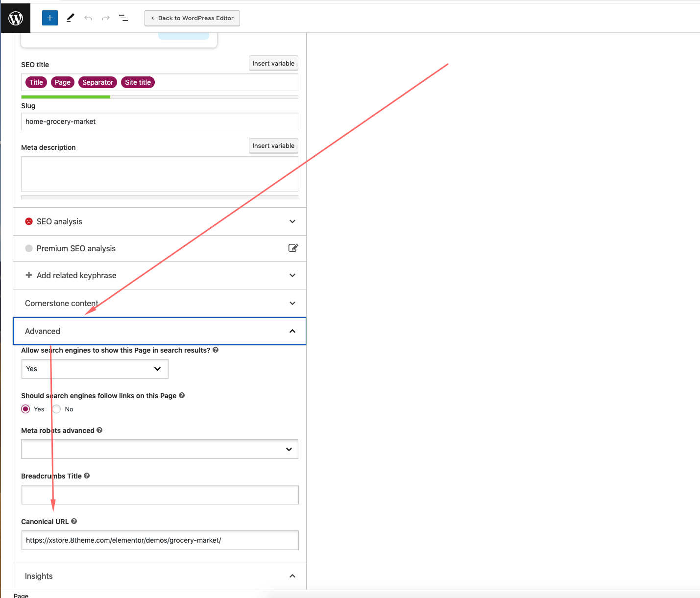Click the Breadcrumbs Title input field

(x=160, y=495)
